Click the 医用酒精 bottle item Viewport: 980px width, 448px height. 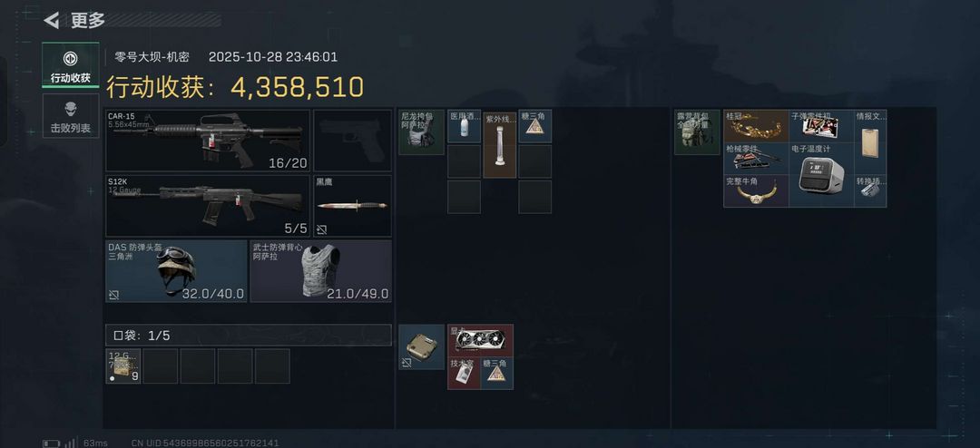pyautogui.click(x=465, y=126)
